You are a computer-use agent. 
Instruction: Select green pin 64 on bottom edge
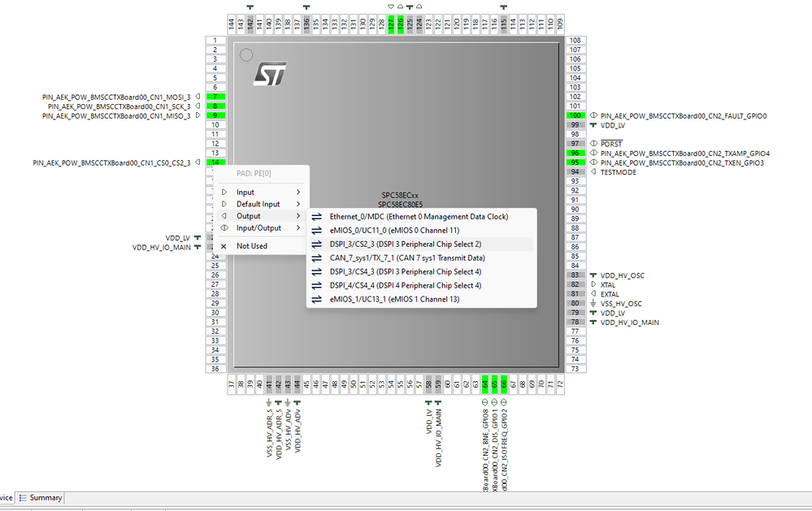point(485,384)
